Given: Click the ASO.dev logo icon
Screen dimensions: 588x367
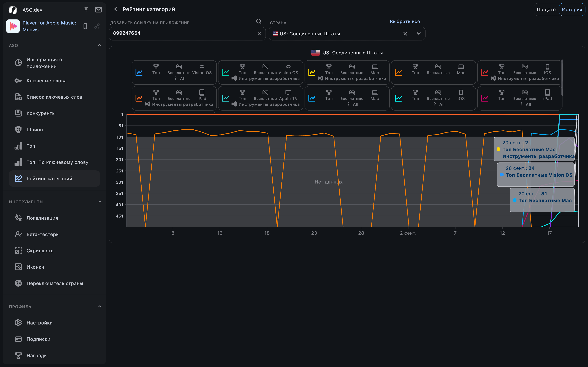Looking at the screenshot, I should tap(13, 10).
